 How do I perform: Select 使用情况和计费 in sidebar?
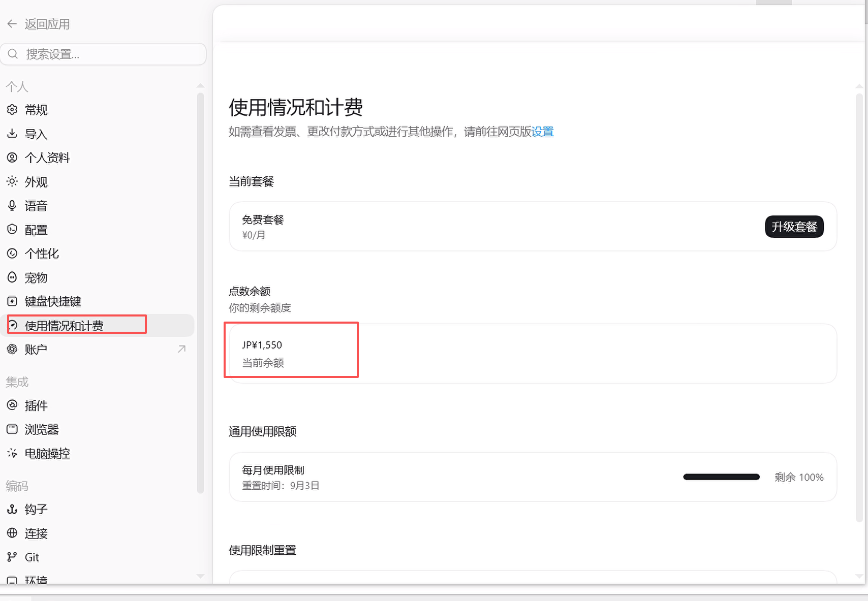[98, 325]
